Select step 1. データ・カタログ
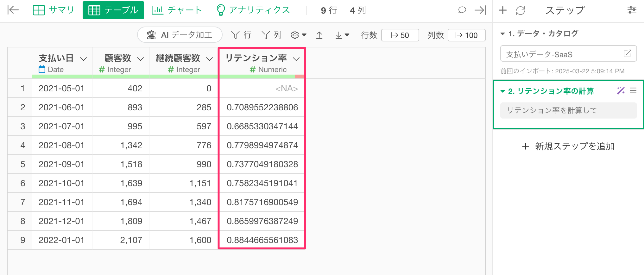This screenshot has width=644, height=275. (x=543, y=34)
